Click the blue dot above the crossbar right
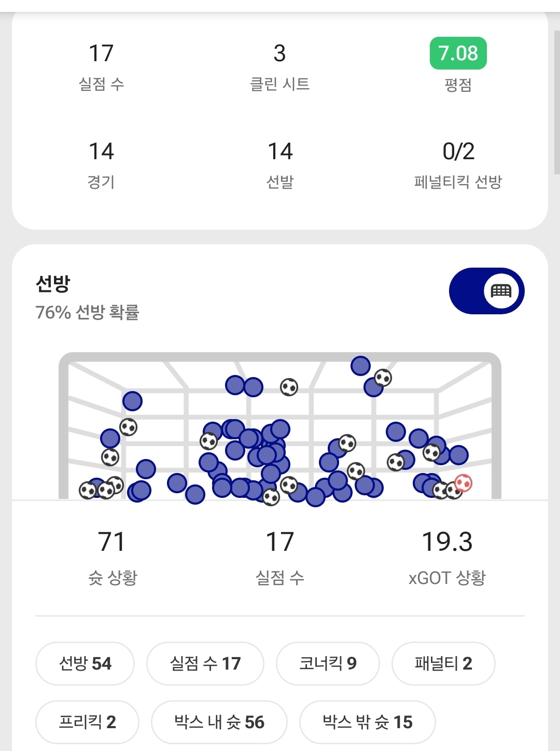This screenshot has width=560, height=751. (x=360, y=366)
